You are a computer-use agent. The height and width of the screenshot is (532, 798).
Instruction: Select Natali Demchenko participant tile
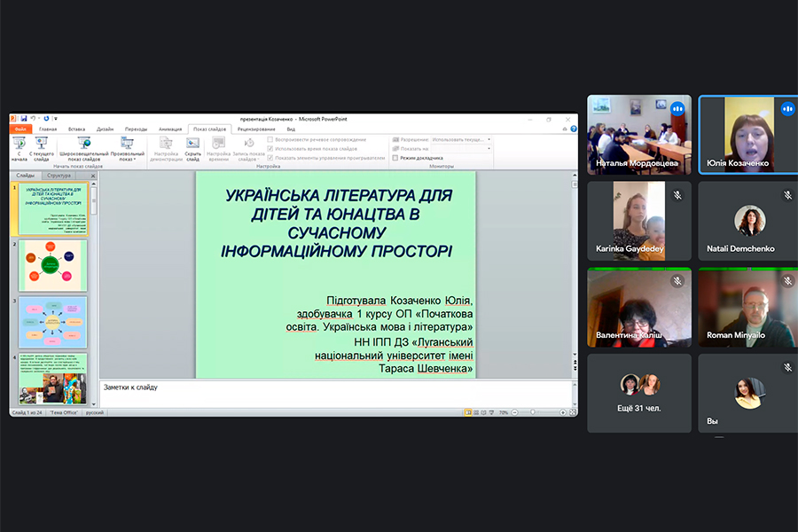click(x=748, y=221)
